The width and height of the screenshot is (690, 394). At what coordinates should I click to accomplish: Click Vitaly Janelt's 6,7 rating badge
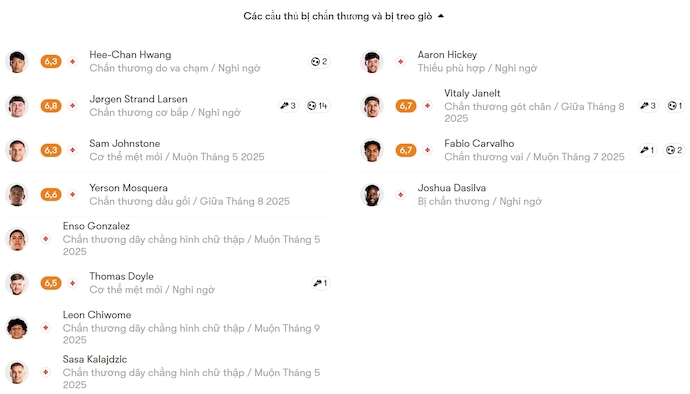(x=405, y=106)
